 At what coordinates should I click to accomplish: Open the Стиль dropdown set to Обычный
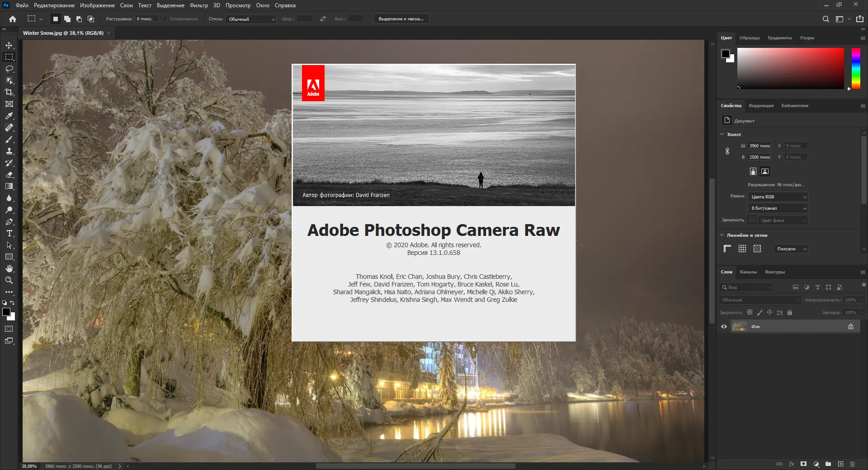(x=251, y=19)
